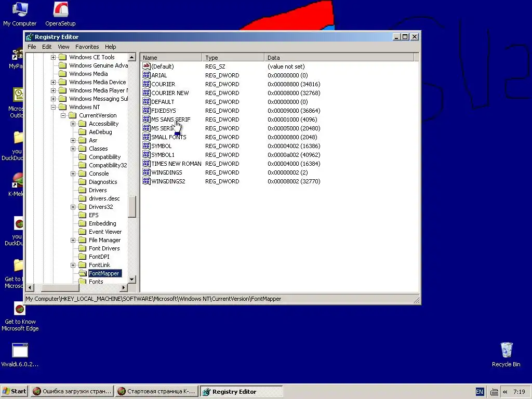Select the COURIER NEW value icon
Viewport: 532px width, 399px height.
pos(146,92)
